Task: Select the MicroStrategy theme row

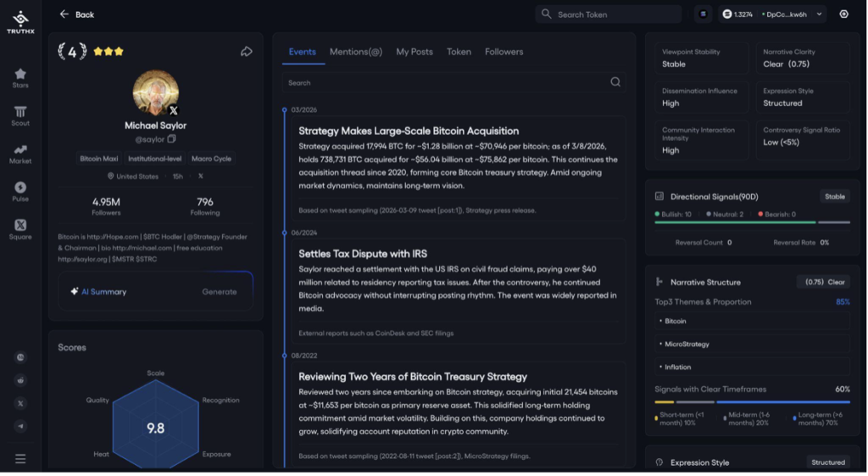Action: 753,344
